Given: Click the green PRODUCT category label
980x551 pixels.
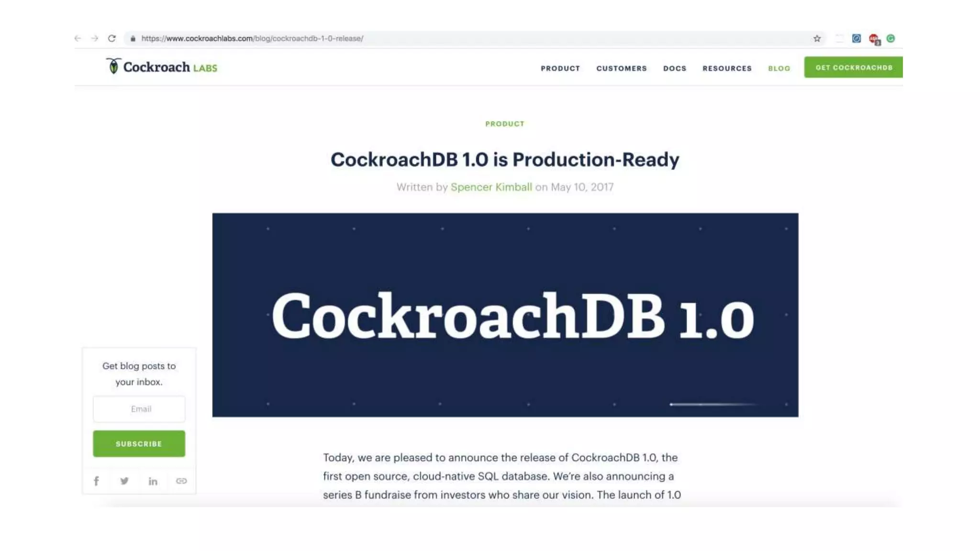Looking at the screenshot, I should [x=505, y=124].
